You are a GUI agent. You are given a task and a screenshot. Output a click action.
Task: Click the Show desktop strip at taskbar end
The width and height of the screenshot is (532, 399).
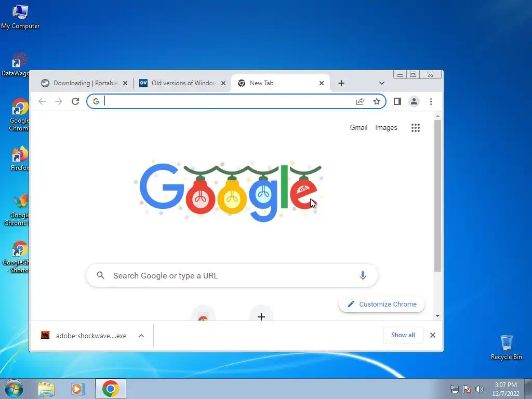[528, 389]
